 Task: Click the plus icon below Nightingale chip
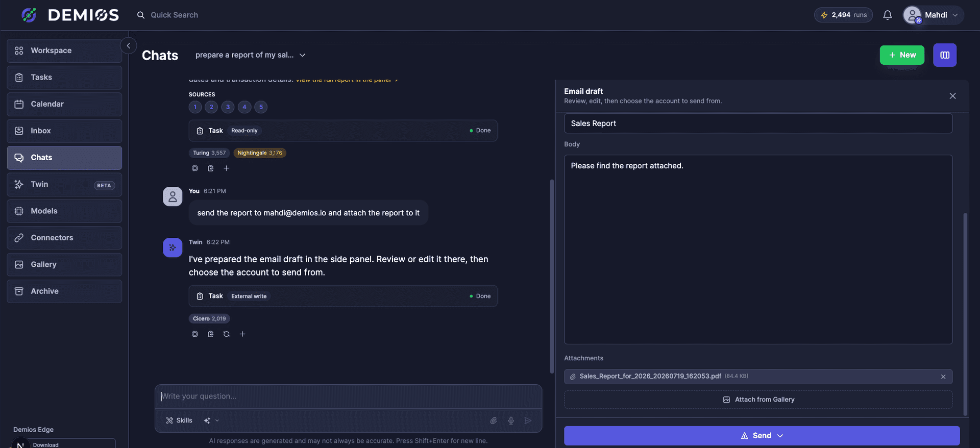tap(227, 168)
